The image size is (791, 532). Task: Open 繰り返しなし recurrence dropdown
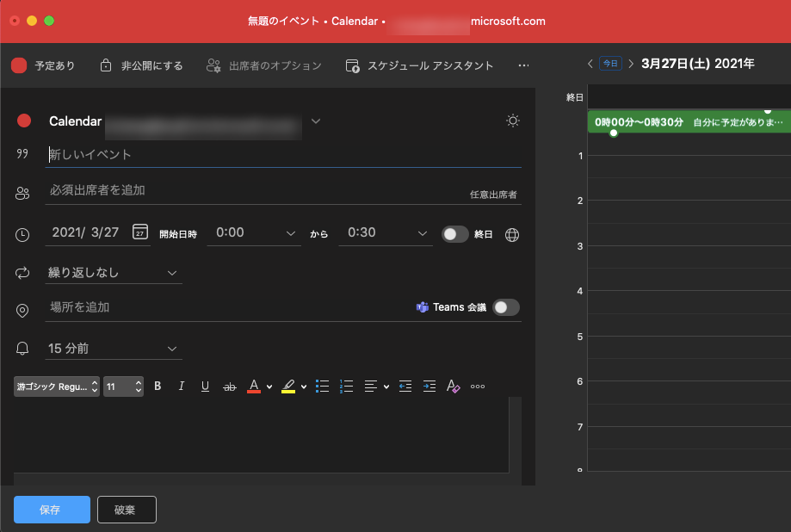coord(114,273)
